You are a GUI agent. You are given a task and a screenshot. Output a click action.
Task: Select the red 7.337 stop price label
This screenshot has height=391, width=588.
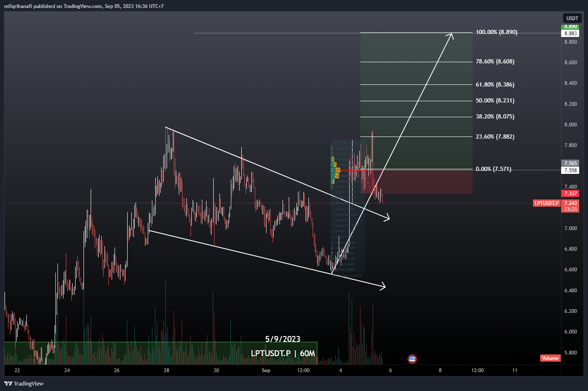[x=570, y=194]
